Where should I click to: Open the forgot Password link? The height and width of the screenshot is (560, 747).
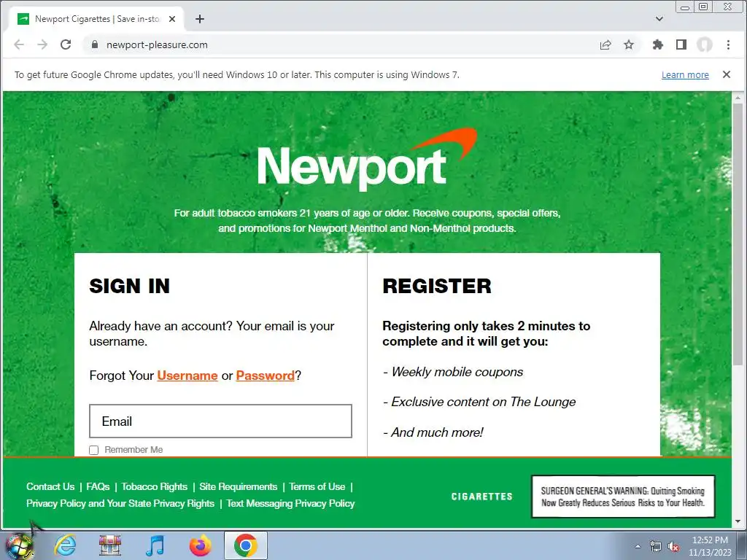266,376
